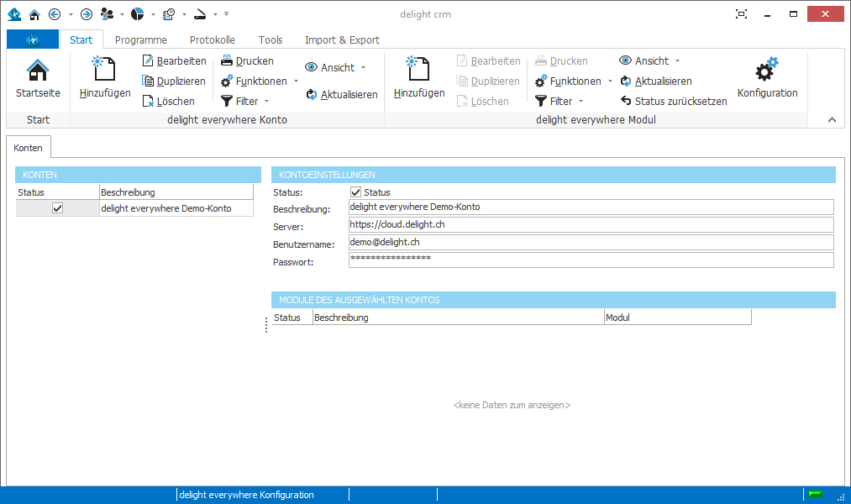
Task: Click Konfiguration gear icon
Action: click(x=767, y=79)
